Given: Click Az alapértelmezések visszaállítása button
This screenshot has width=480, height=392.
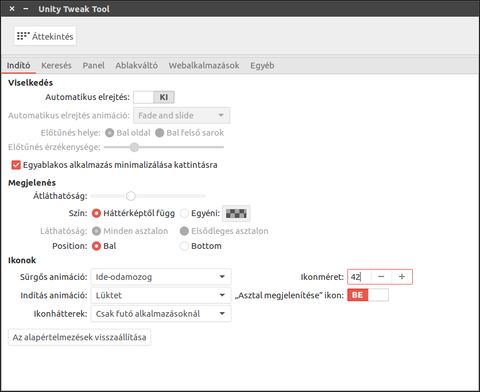Looking at the screenshot, I should click(79, 337).
